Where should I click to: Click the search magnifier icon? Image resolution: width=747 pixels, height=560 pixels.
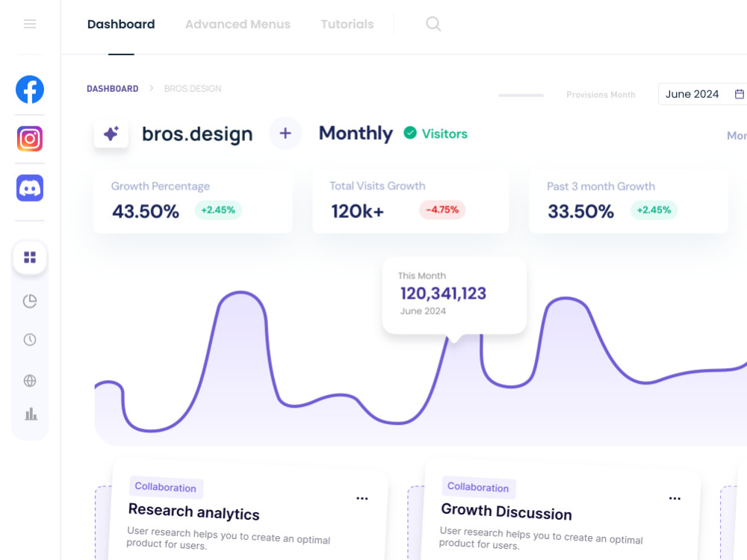click(x=433, y=24)
